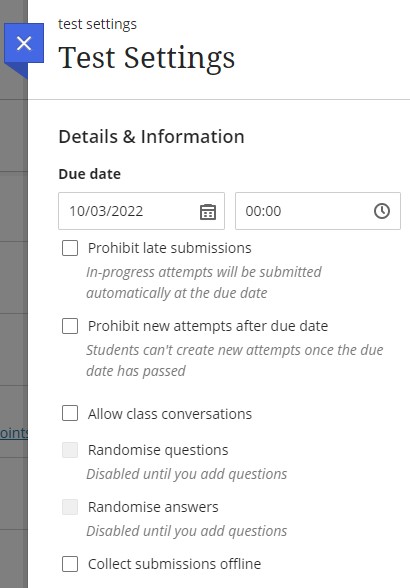
Task: Check the Collect submissions offline checkbox
Action: coord(70,564)
